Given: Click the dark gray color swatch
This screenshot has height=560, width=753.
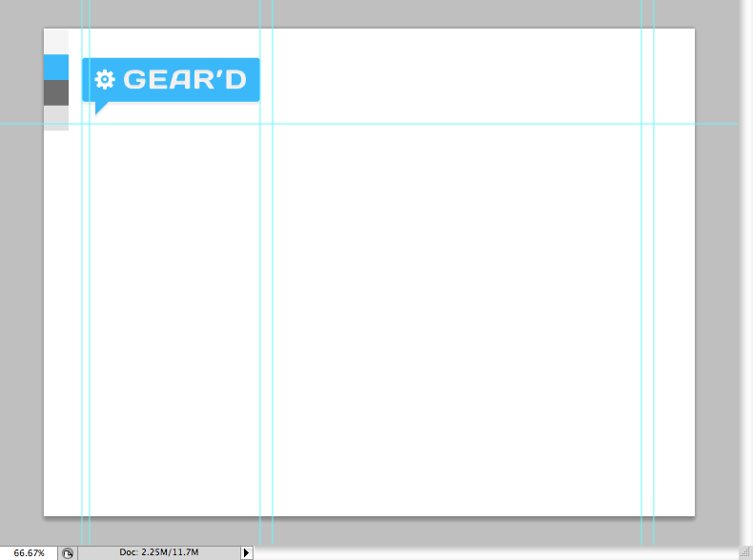Looking at the screenshot, I should click(x=56, y=92).
